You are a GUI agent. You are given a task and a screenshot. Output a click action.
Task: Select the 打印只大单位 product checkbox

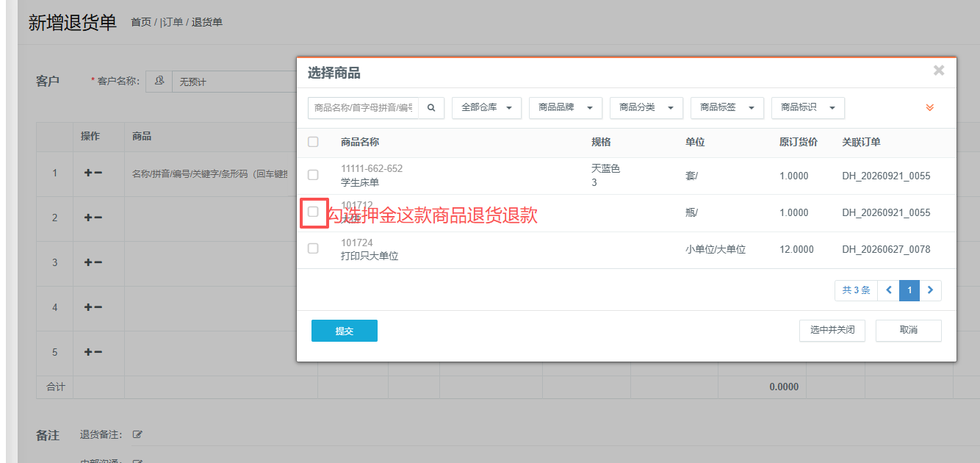pos(313,248)
